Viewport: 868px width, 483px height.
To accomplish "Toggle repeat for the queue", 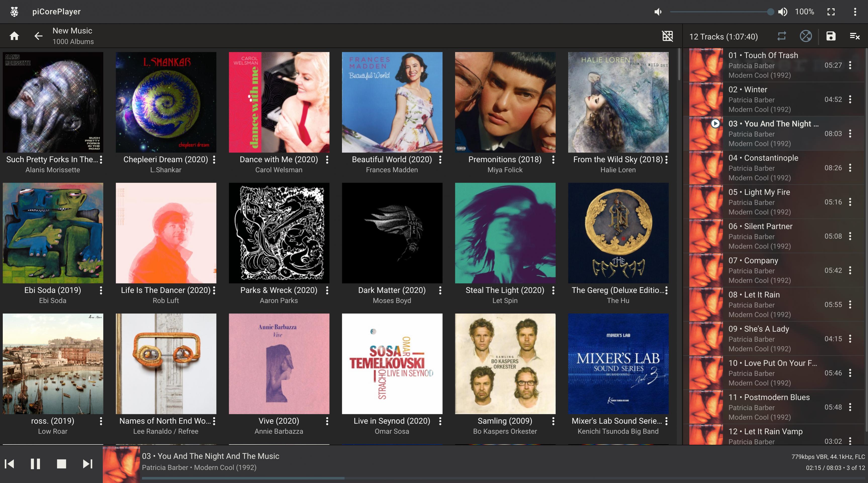I will [782, 36].
